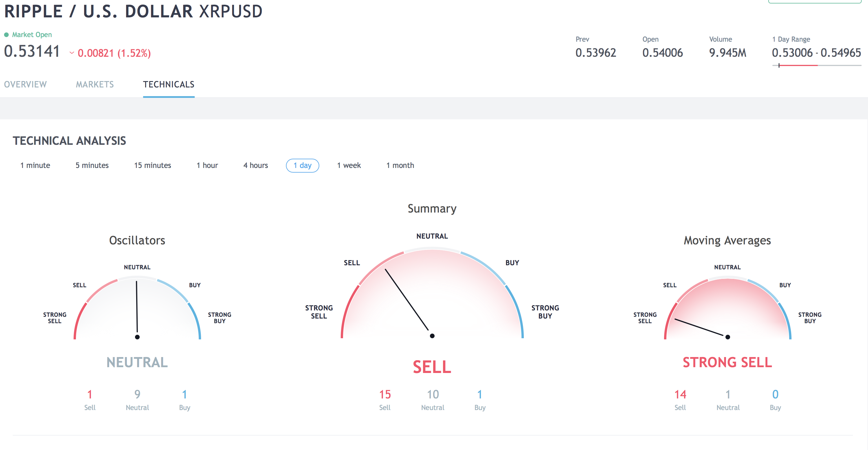
Task: Switch analysis to 1 month
Action: click(x=400, y=165)
